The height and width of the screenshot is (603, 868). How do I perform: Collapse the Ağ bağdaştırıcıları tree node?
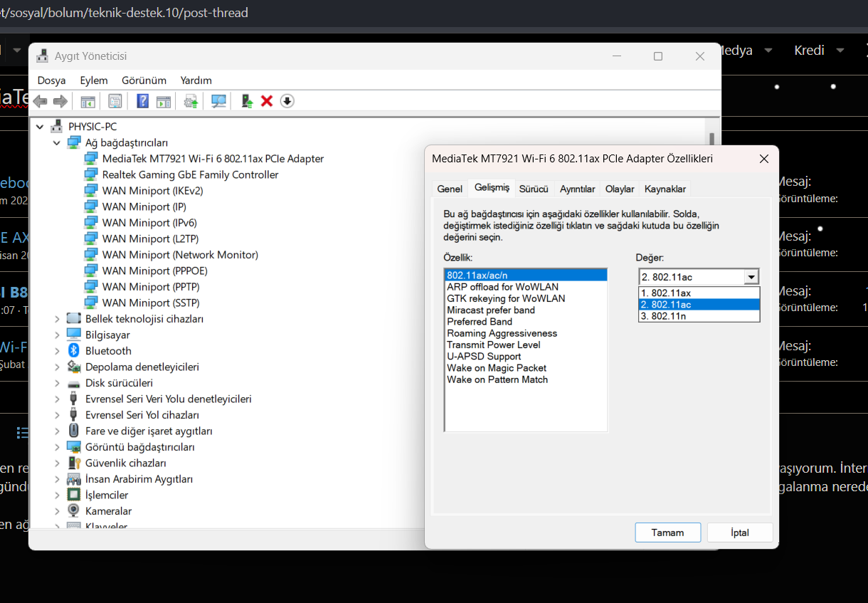pyautogui.click(x=57, y=142)
